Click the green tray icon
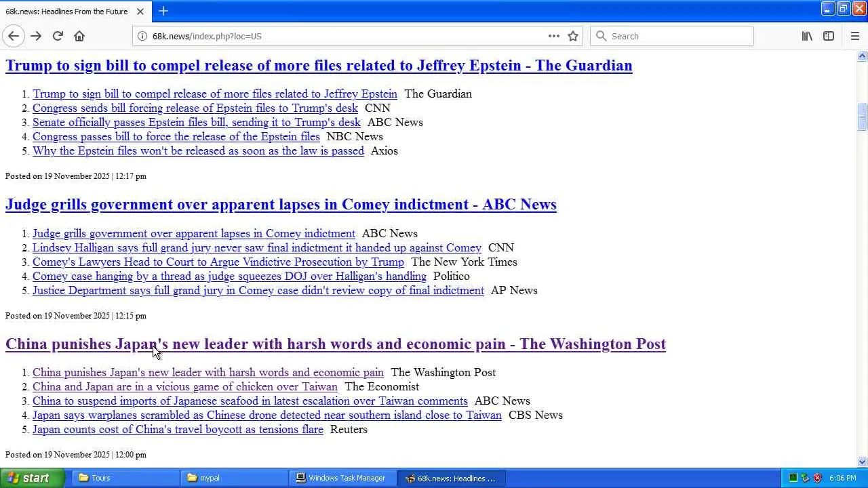Image resolution: width=868 pixels, height=488 pixels. (793, 478)
